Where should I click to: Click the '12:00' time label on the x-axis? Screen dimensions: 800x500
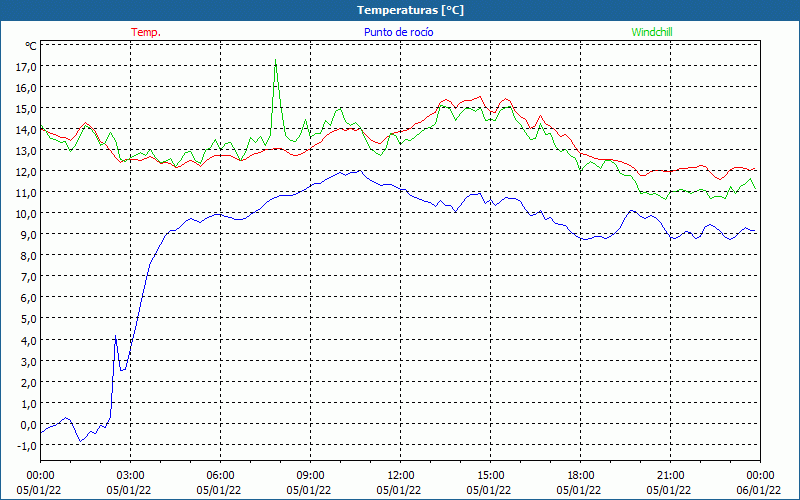pos(401,476)
